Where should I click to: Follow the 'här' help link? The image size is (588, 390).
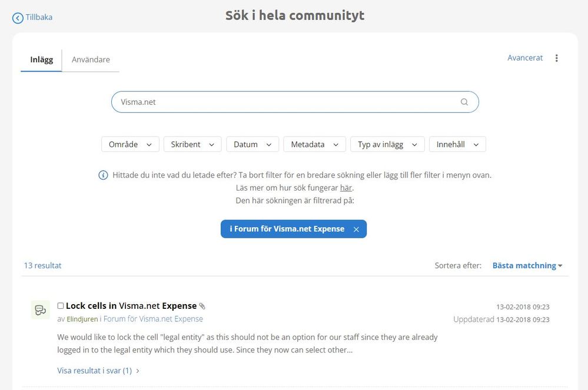[346, 188]
